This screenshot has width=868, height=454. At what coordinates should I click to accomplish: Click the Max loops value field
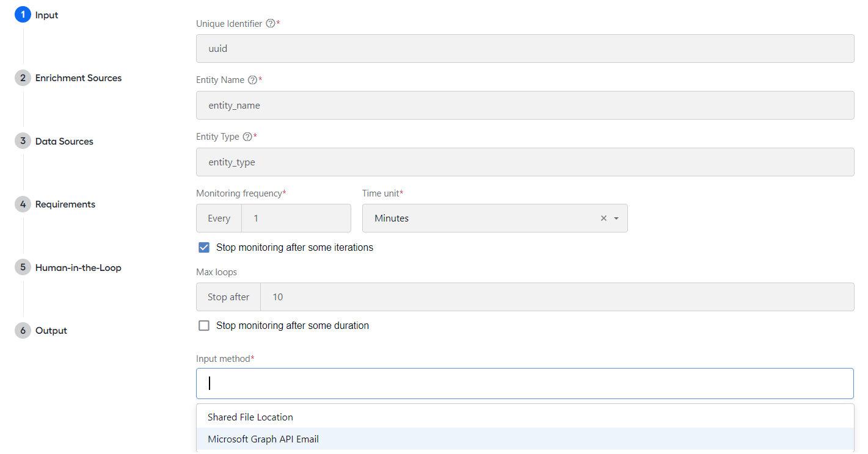tap(557, 297)
